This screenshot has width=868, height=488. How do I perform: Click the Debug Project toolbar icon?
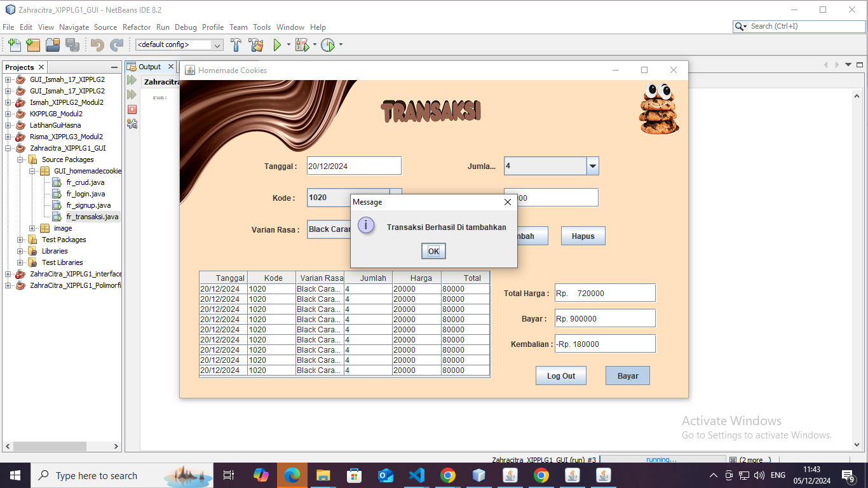[302, 45]
